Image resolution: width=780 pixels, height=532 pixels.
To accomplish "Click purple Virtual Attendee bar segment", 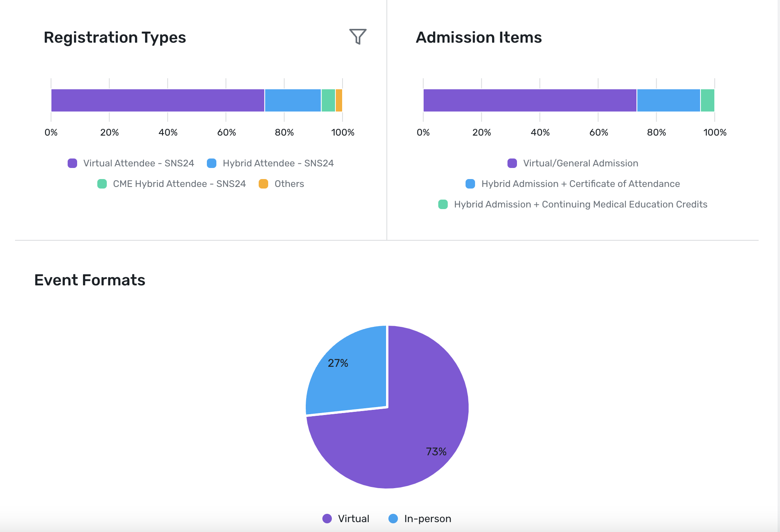I will (x=157, y=100).
